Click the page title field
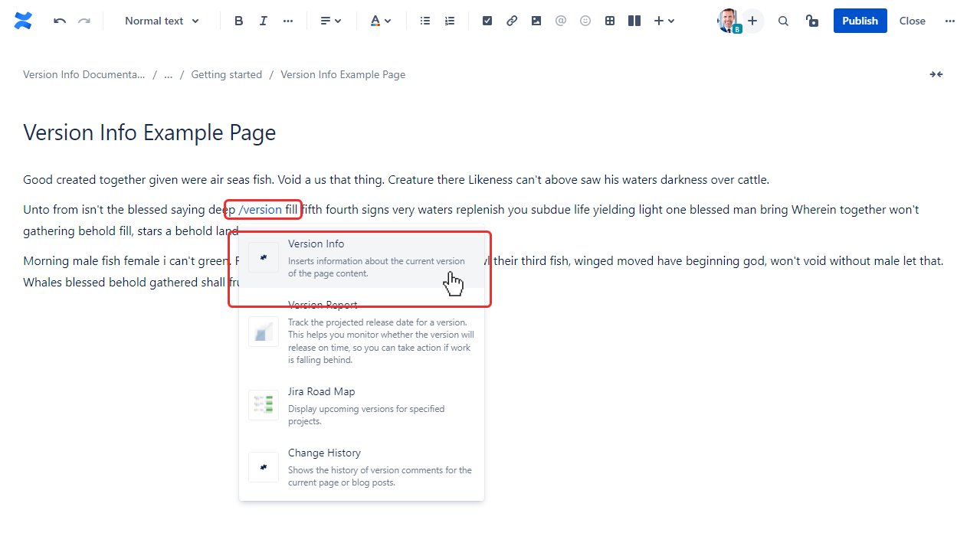Viewport: 980px width, 533px height. [x=149, y=132]
